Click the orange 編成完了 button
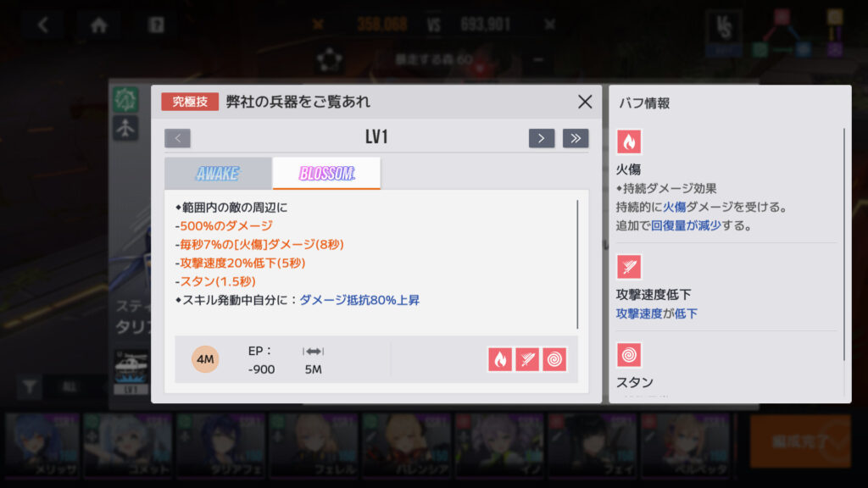 (x=800, y=441)
